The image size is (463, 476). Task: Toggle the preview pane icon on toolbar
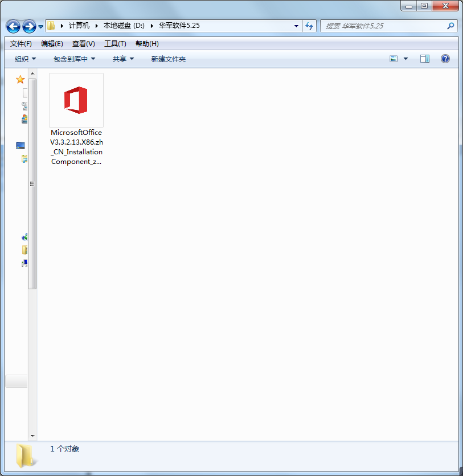[424, 58]
